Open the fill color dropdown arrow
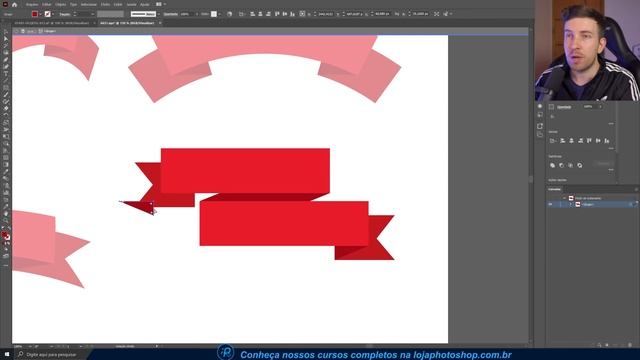 coord(40,14)
